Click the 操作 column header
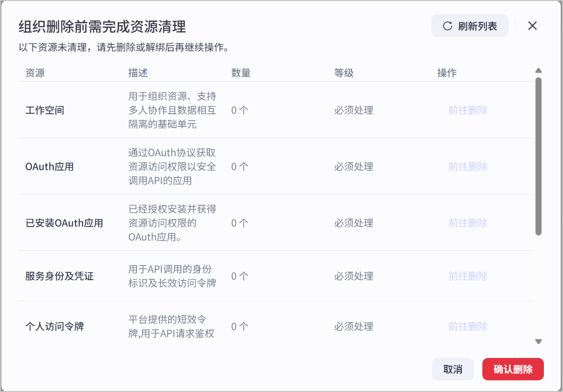The width and height of the screenshot is (563, 392). (447, 73)
